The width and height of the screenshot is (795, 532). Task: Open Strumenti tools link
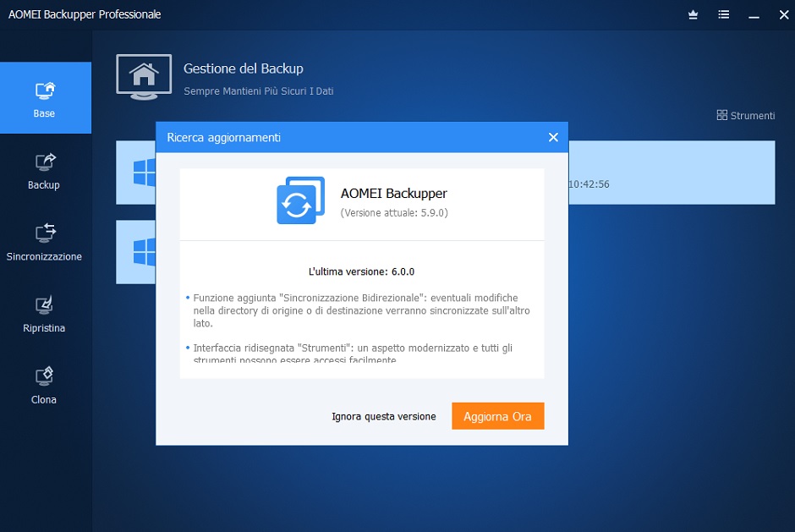click(x=745, y=116)
